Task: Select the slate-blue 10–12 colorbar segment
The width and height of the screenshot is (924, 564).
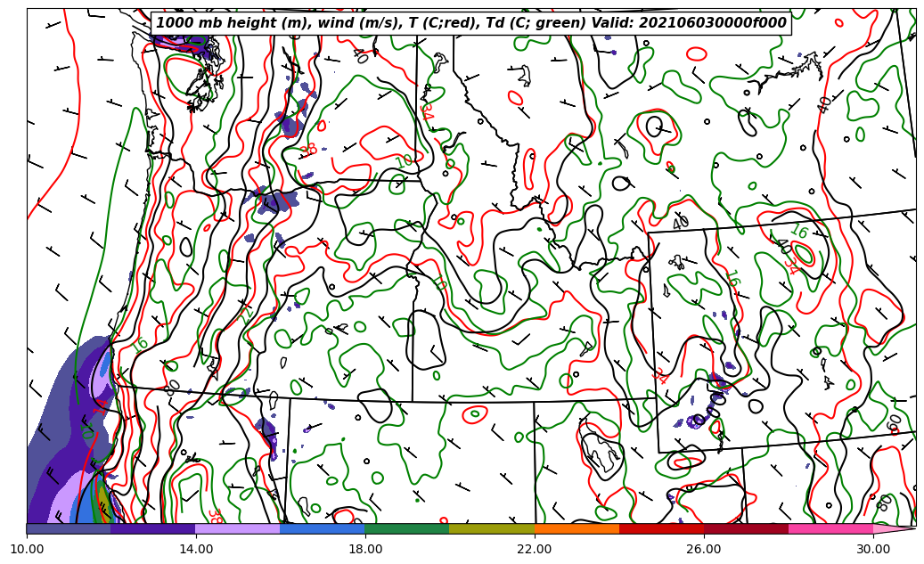Action: (x=69, y=528)
